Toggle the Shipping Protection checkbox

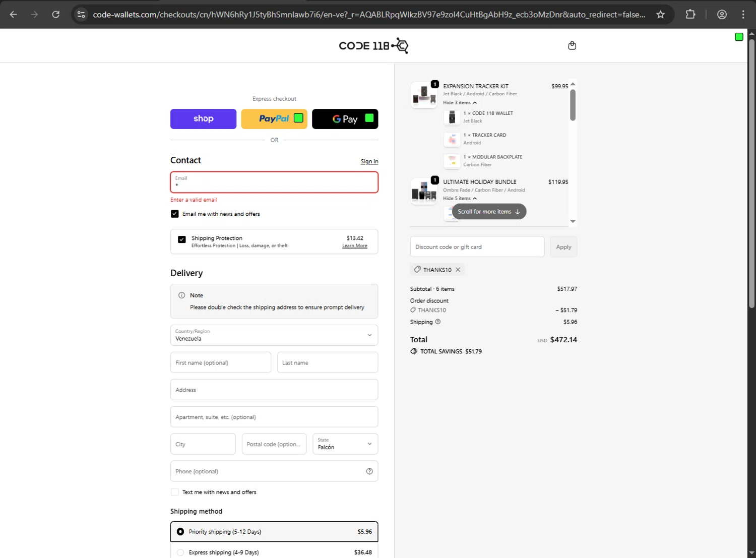click(x=182, y=239)
